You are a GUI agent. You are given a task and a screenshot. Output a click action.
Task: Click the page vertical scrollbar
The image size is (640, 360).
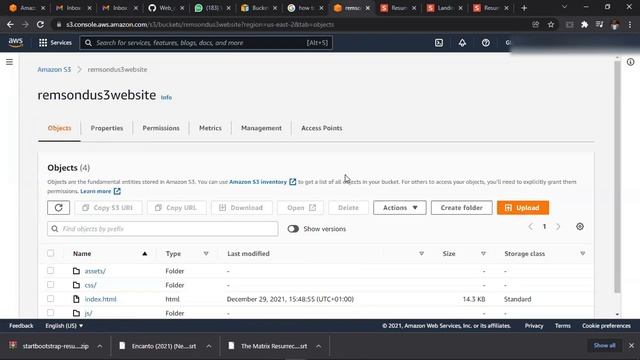617,176
